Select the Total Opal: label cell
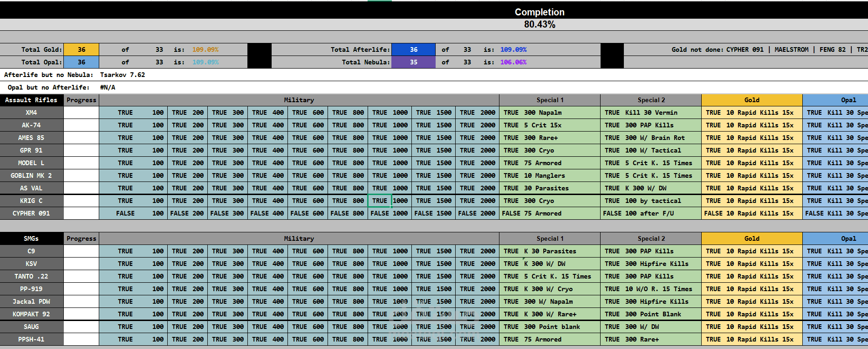The height and width of the screenshot is (349, 868). (32, 62)
